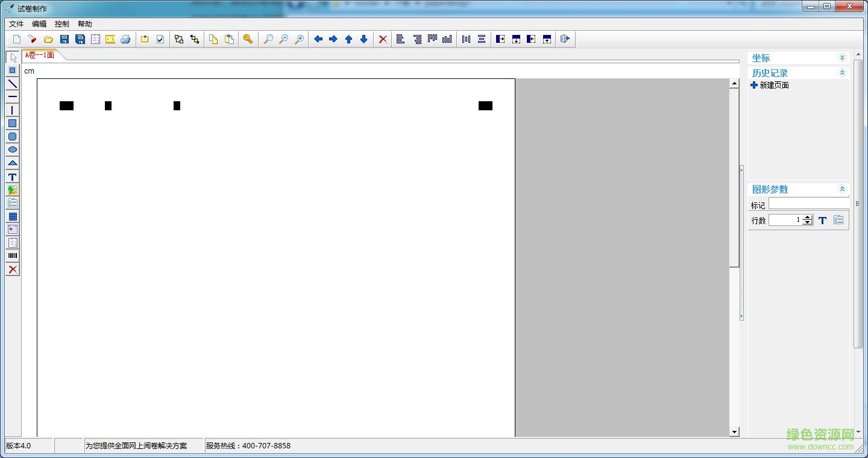Select the triangle shape tool
The image size is (868, 458).
click(13, 163)
